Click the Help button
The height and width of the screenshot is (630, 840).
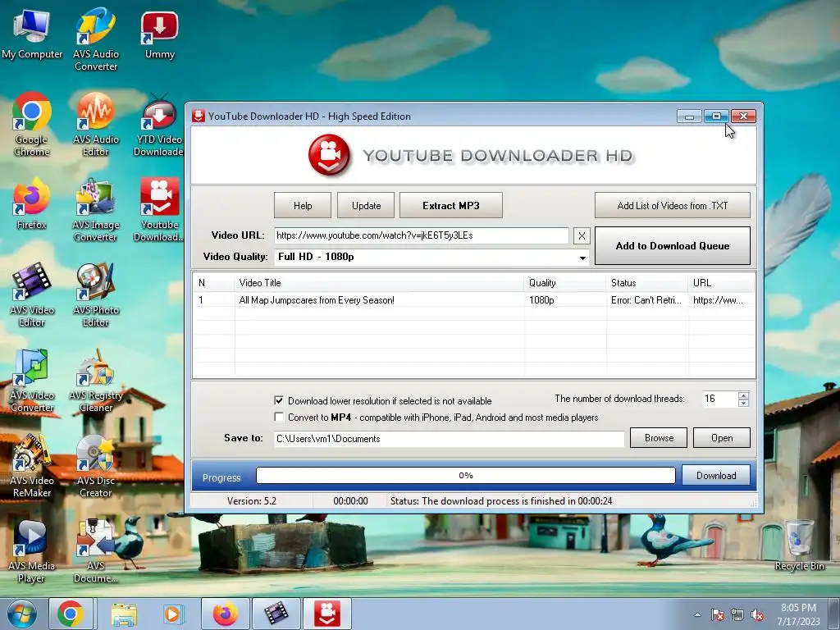[x=303, y=206]
